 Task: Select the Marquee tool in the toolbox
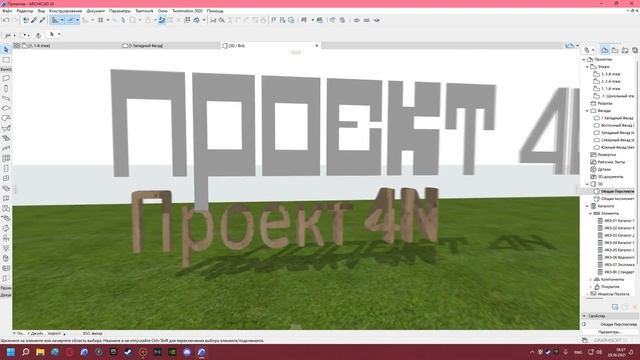click(x=6, y=60)
